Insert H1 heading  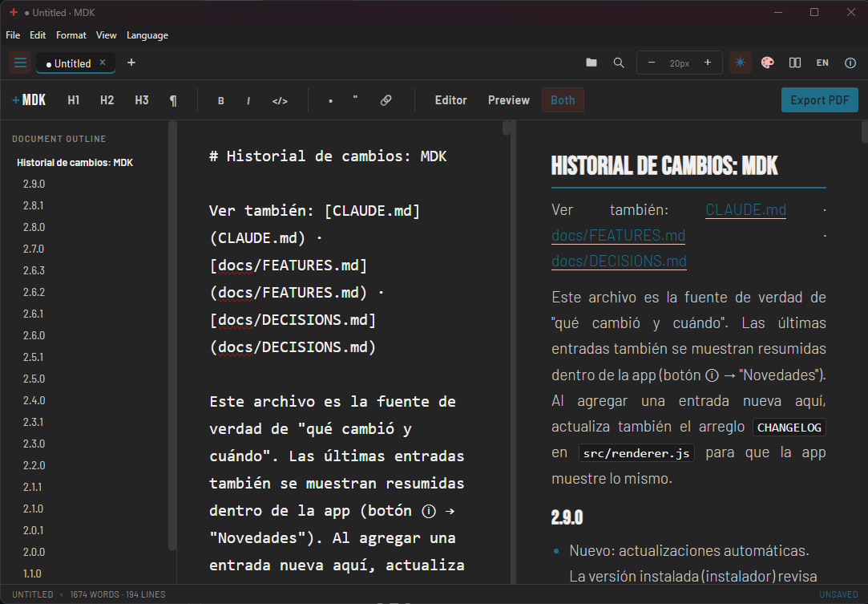[x=74, y=100]
